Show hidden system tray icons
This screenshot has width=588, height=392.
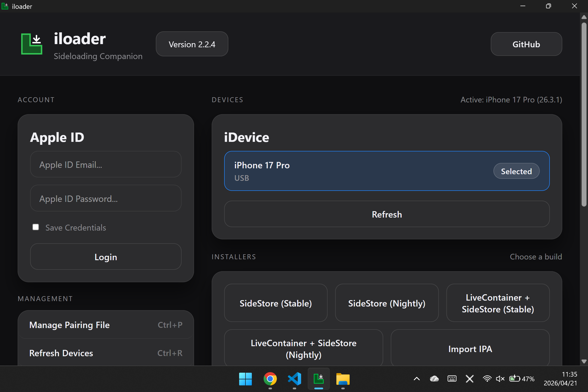point(417,379)
